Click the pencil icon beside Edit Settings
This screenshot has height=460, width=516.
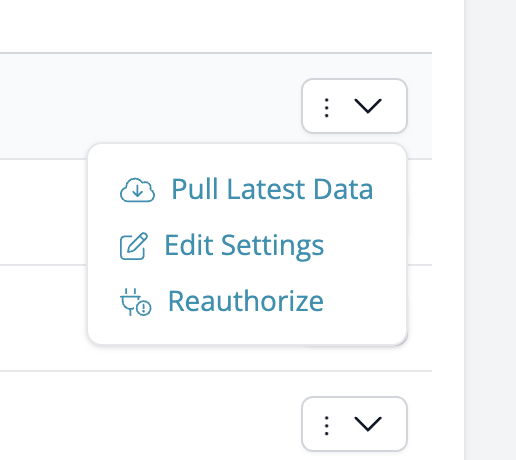coord(134,246)
